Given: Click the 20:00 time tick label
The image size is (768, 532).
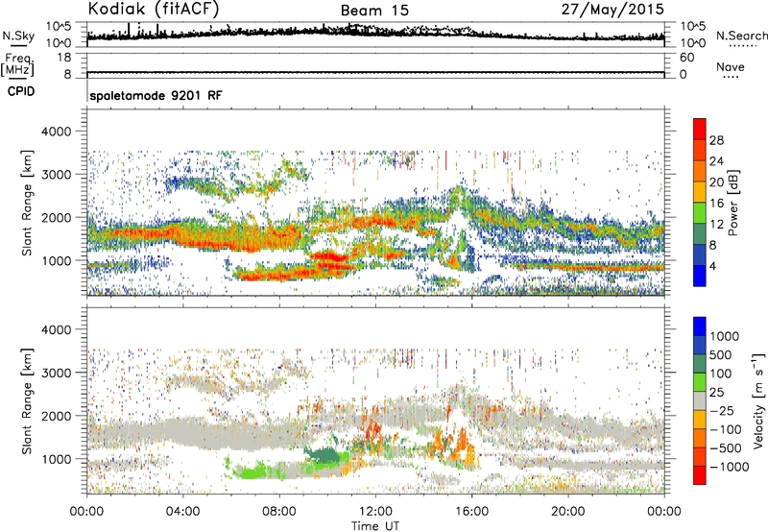Looking at the screenshot, I should point(567,512).
